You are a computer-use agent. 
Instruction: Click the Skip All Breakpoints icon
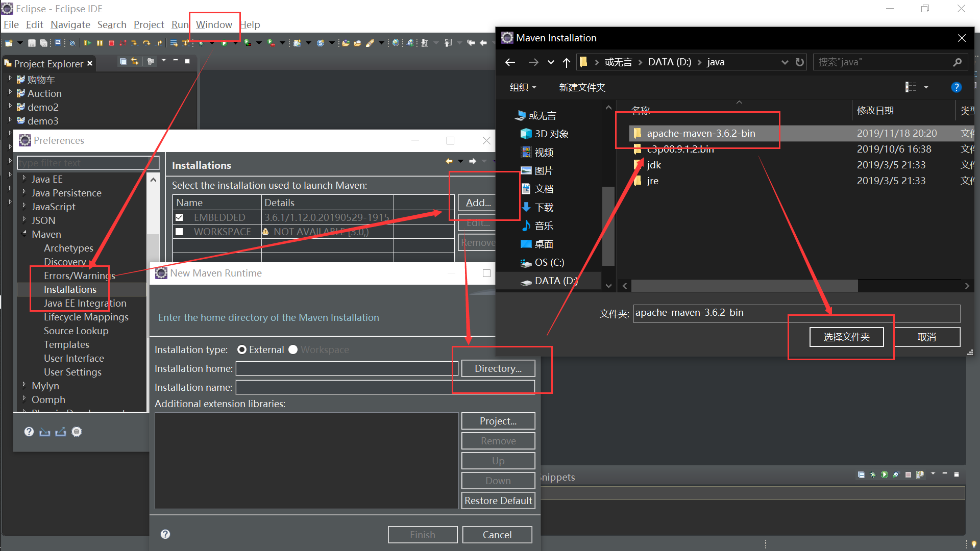pyautogui.click(x=72, y=43)
